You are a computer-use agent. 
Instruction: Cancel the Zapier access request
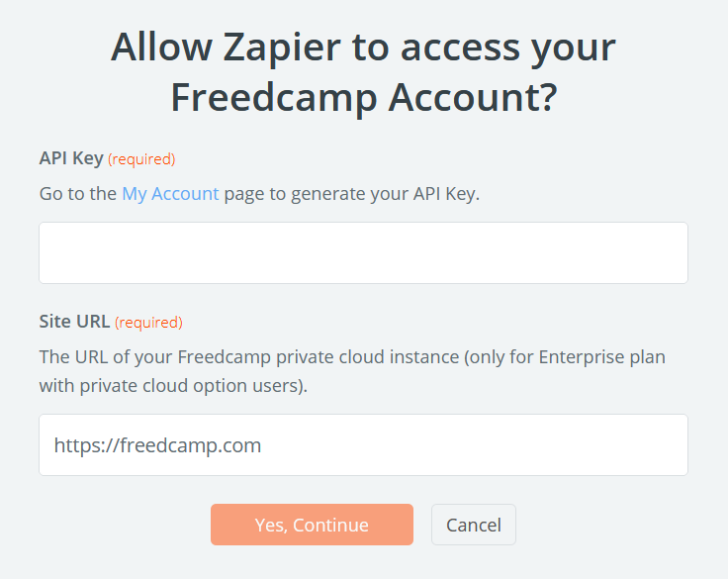(x=473, y=525)
